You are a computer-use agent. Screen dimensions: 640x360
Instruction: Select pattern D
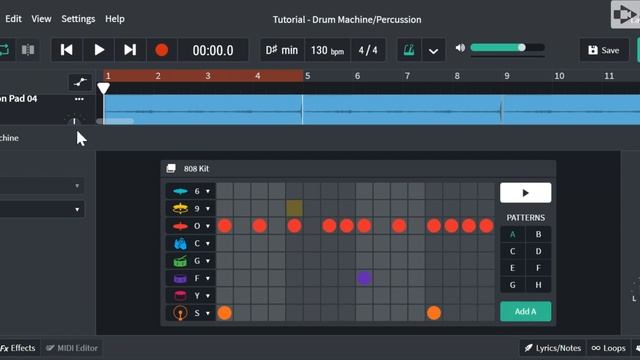tap(538, 251)
